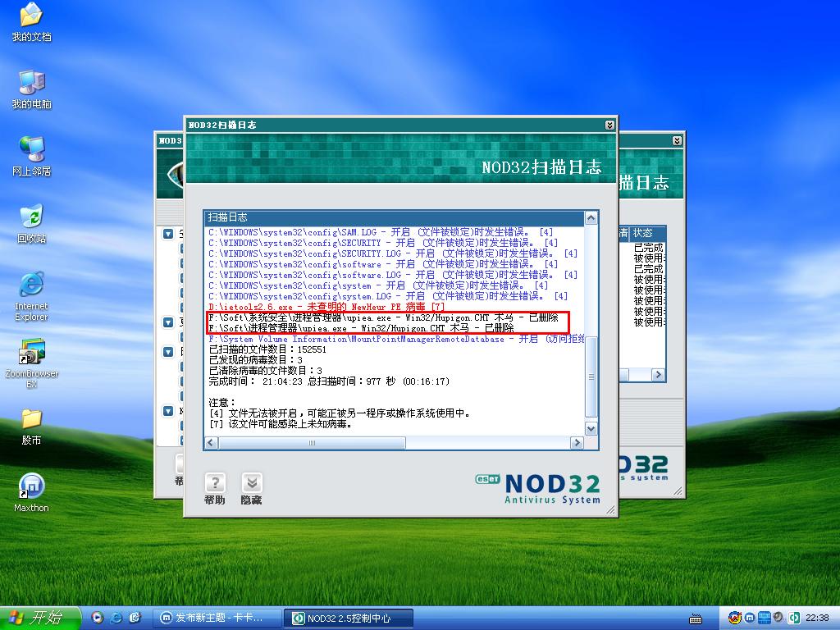Collapse the NOD32扫描日志 window title arrow
This screenshot has height=630, width=840.
click(x=609, y=125)
